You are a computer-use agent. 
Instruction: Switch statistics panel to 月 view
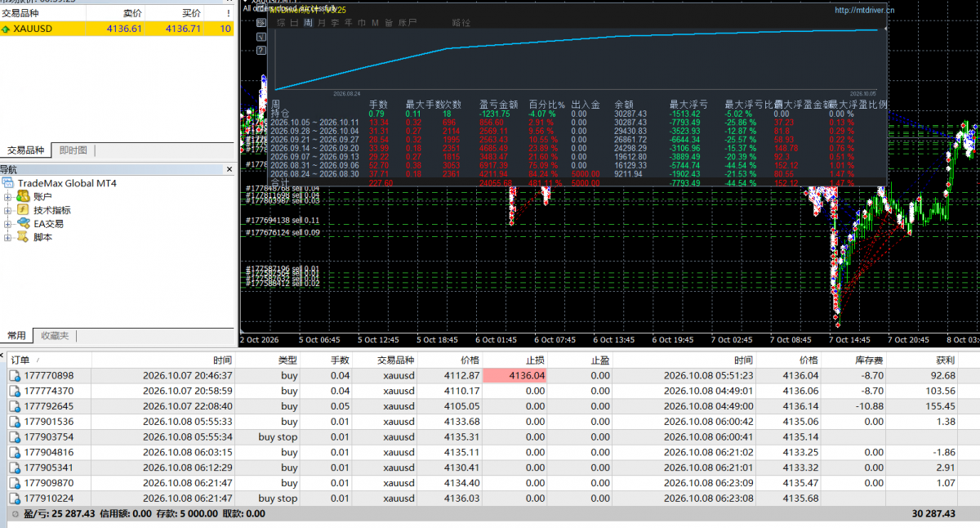click(x=323, y=23)
